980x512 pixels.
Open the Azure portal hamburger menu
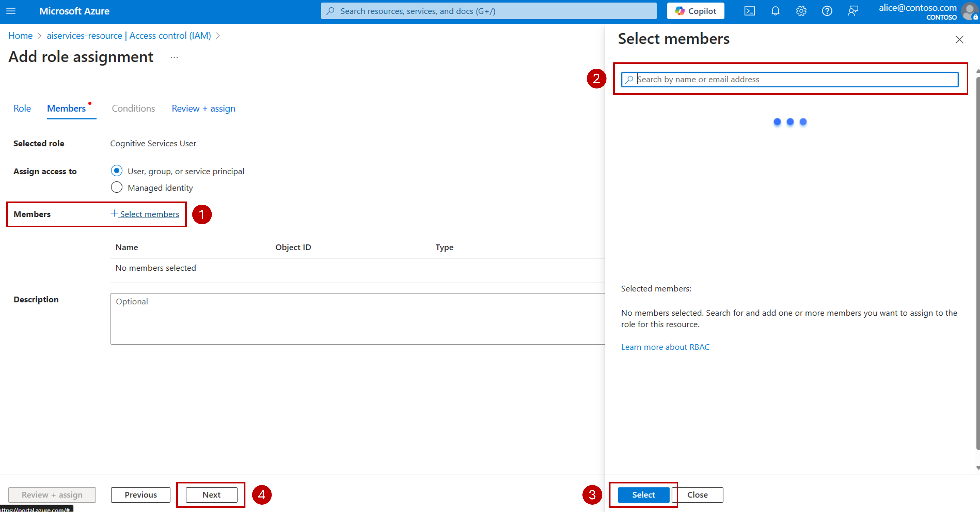coord(11,11)
